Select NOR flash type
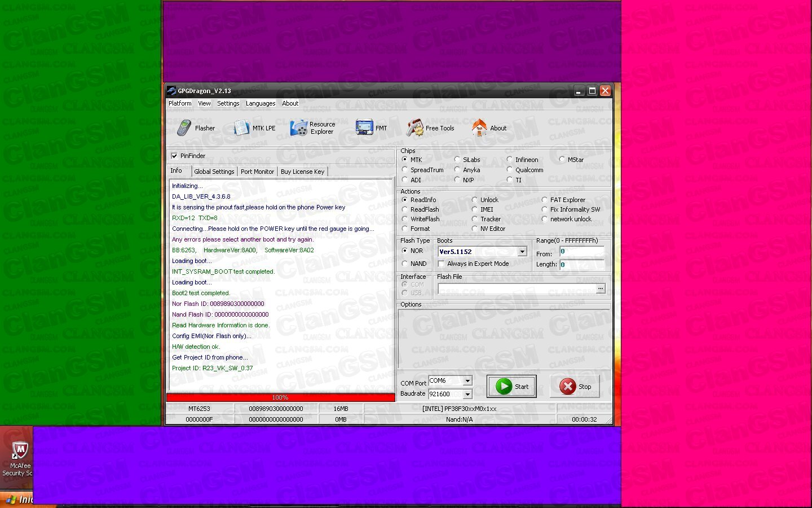The width and height of the screenshot is (812, 508). coord(404,251)
